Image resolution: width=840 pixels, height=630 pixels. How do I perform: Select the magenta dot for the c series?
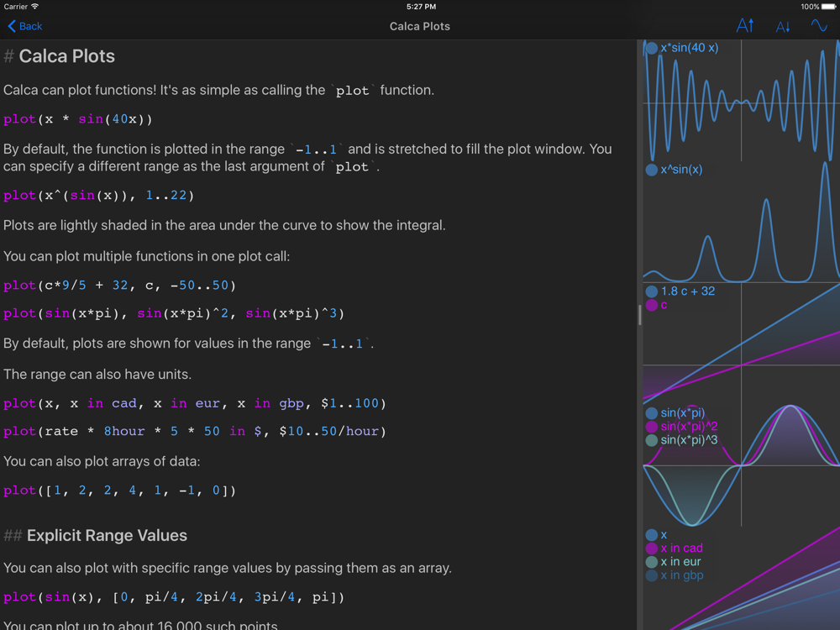point(651,306)
